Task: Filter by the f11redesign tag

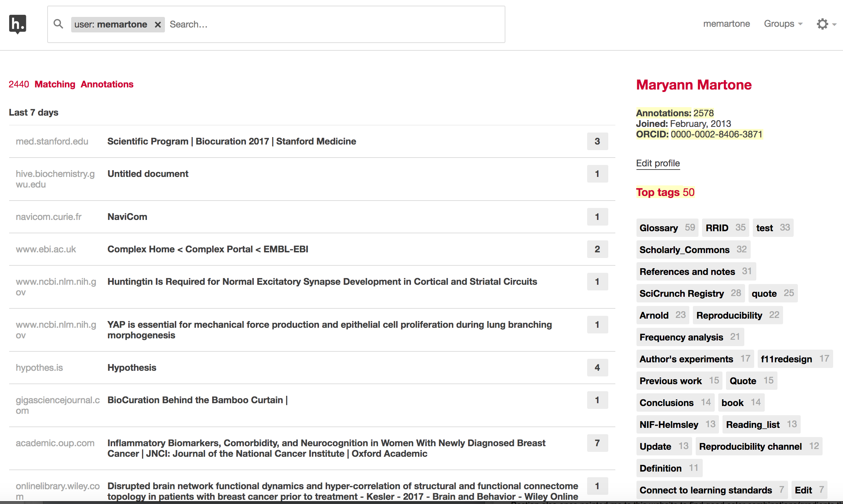Action: coord(795,359)
